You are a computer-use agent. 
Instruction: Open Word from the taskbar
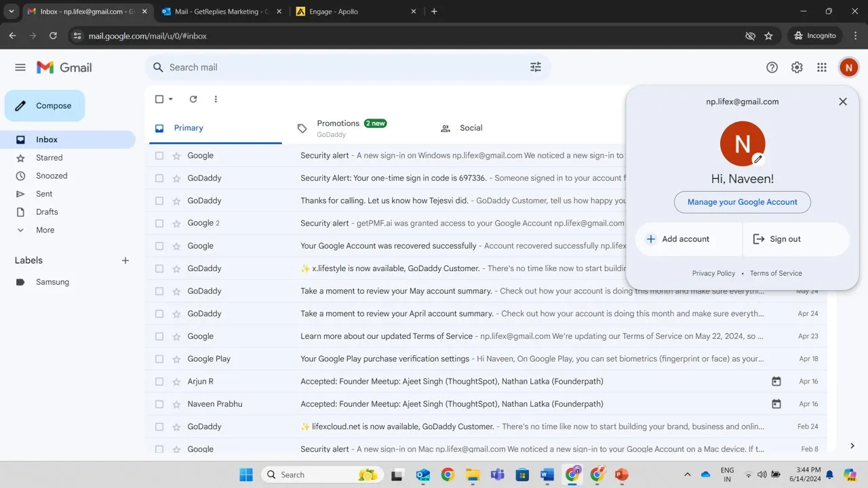click(547, 474)
